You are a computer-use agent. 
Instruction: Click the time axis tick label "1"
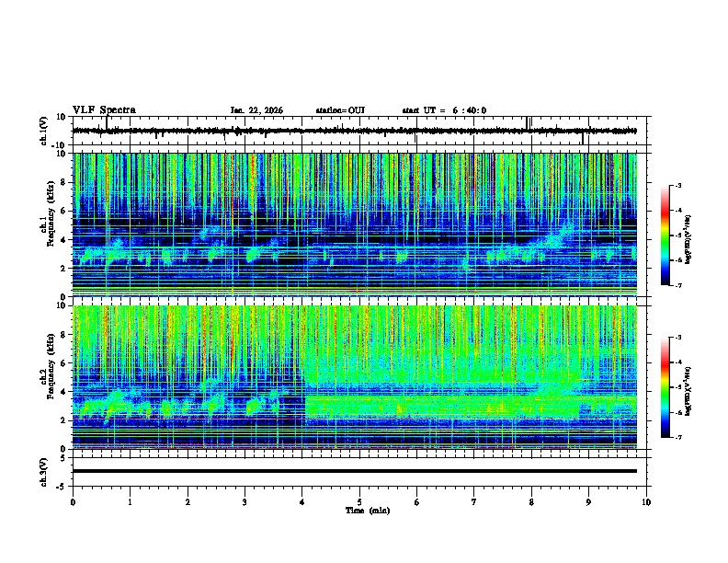(x=130, y=502)
